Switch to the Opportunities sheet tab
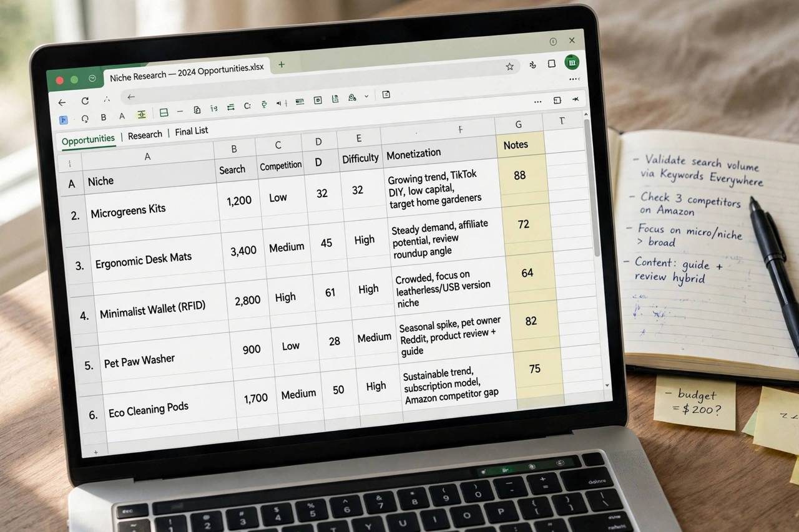This screenshot has height=532, width=799. pos(88,140)
